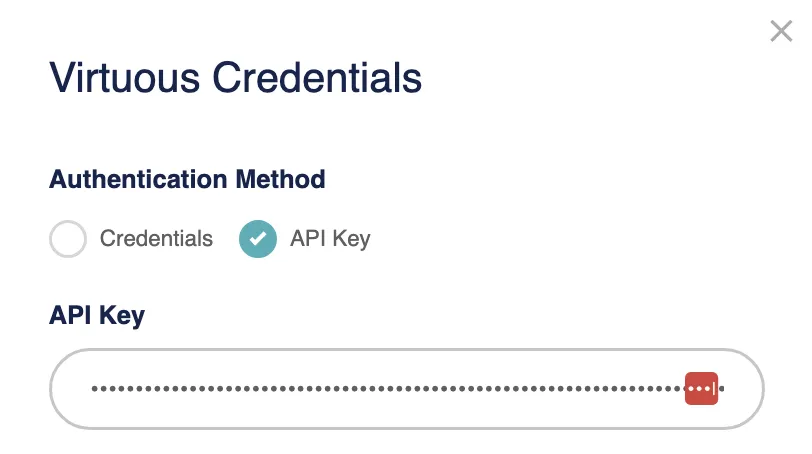The image size is (812, 454).
Task: Close the Virtuous Credentials dialog
Action: [781, 32]
